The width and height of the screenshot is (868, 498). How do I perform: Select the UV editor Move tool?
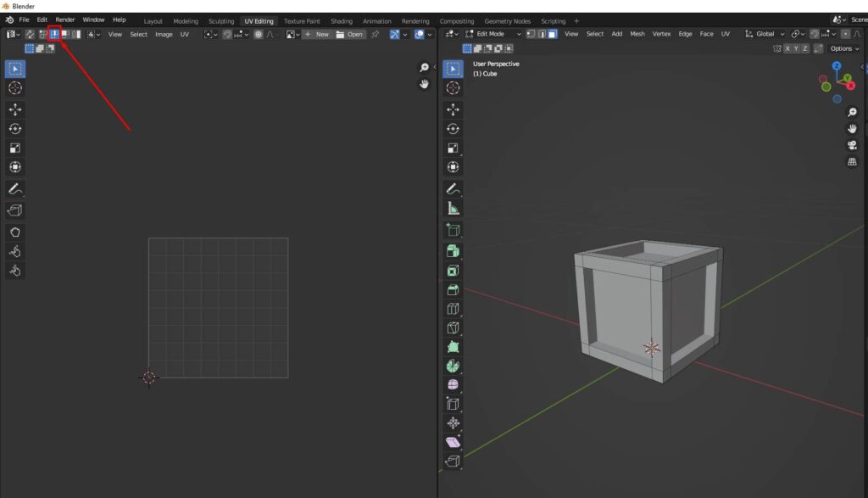(15, 109)
